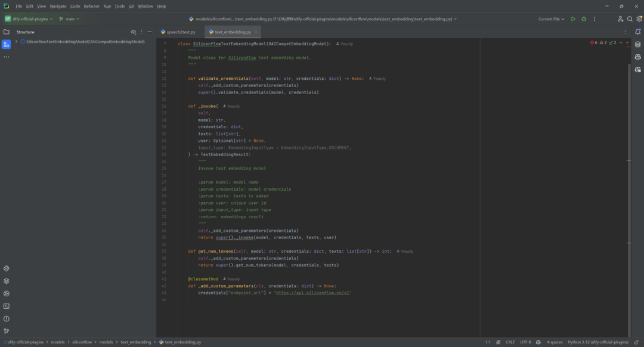Open the Navigate menu
The height and width of the screenshot is (347, 644).
[58, 6]
